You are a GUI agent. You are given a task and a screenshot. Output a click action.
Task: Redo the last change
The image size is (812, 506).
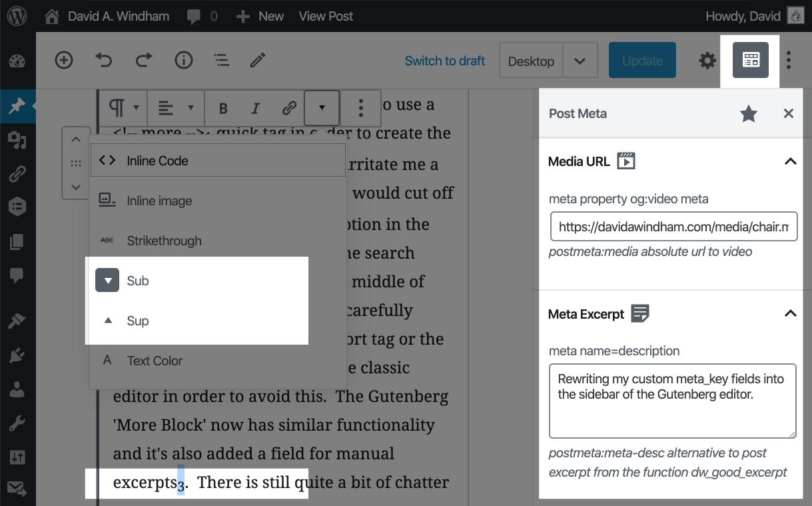tap(144, 61)
